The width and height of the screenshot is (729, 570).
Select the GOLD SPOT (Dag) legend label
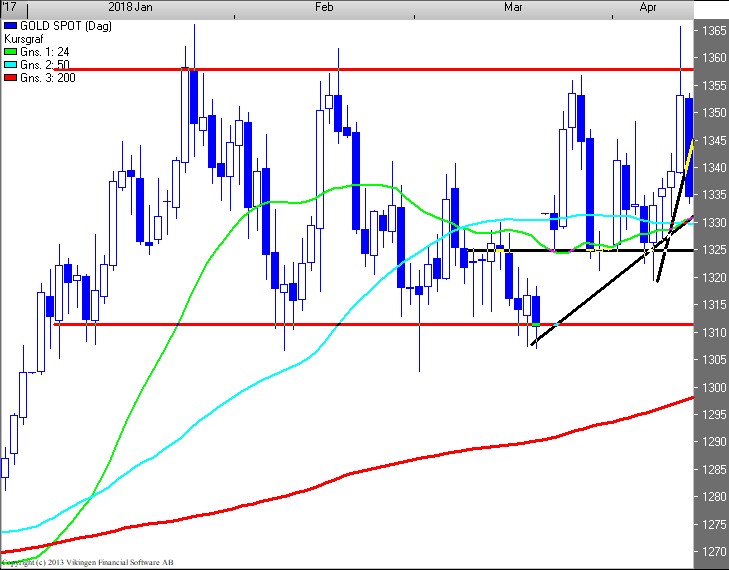tap(66, 26)
